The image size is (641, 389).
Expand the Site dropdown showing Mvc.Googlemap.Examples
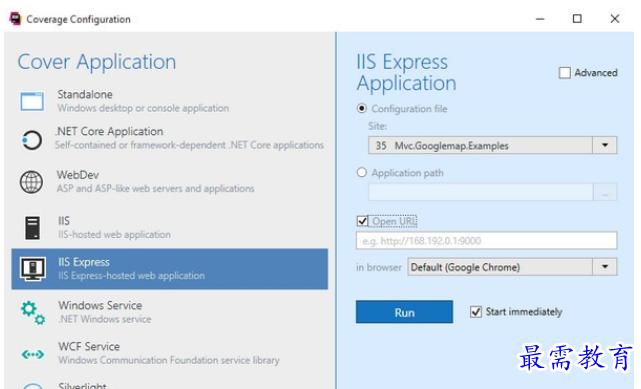(492, 145)
